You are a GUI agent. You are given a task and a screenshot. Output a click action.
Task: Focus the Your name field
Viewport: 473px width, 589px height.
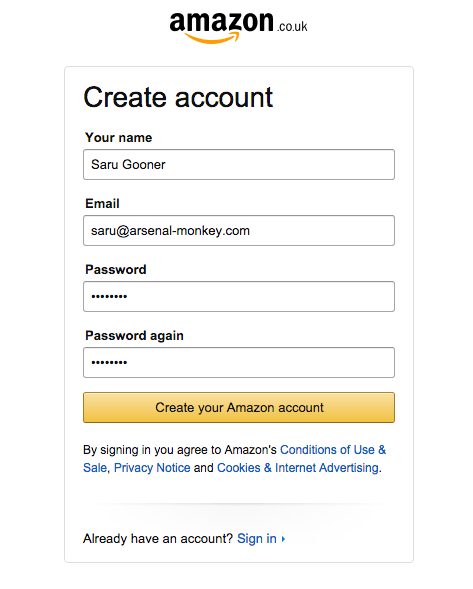pos(239,165)
